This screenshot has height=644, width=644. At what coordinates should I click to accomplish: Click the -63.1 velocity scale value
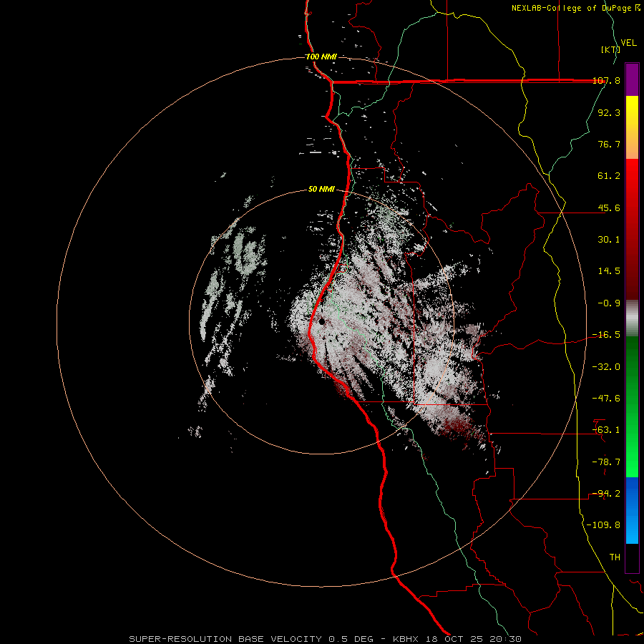pyautogui.click(x=606, y=430)
